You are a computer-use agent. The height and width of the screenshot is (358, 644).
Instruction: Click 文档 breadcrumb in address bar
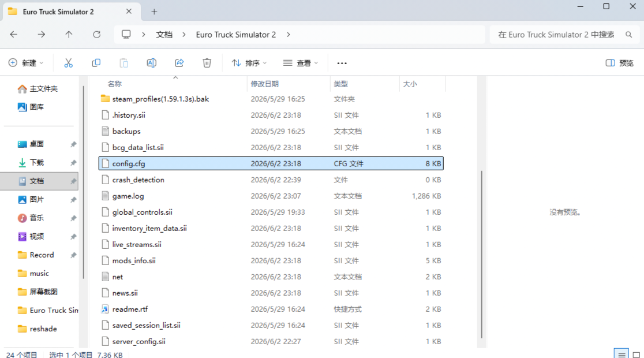click(164, 35)
